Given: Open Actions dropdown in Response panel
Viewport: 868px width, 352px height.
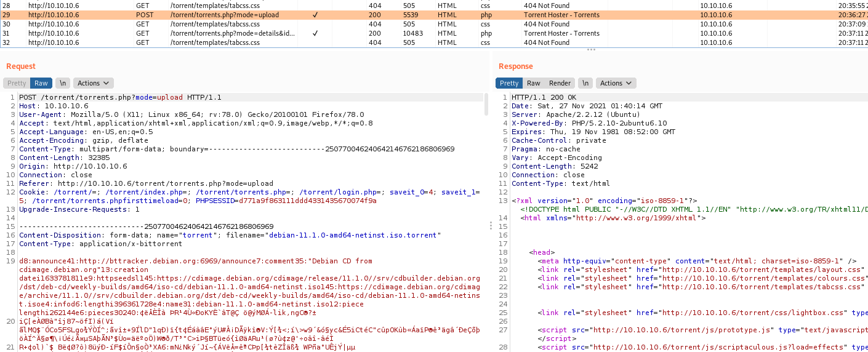Looking at the screenshot, I should pos(617,83).
